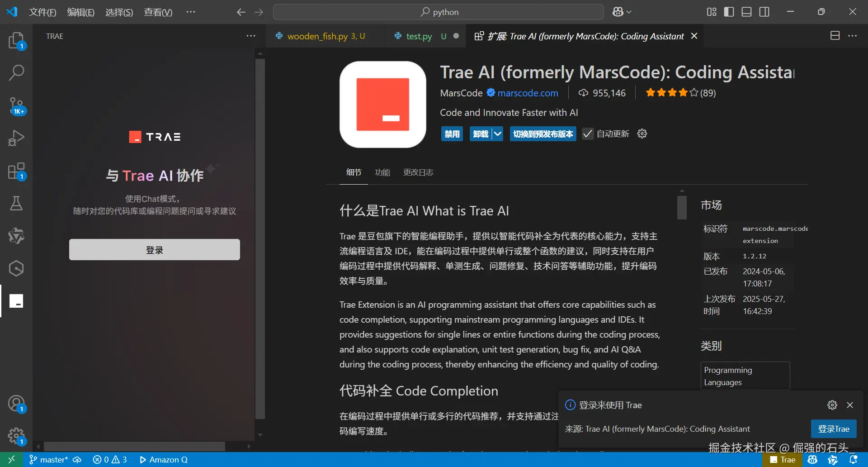
Task: Toggle the 自动更新 checkbox
Action: click(587, 134)
